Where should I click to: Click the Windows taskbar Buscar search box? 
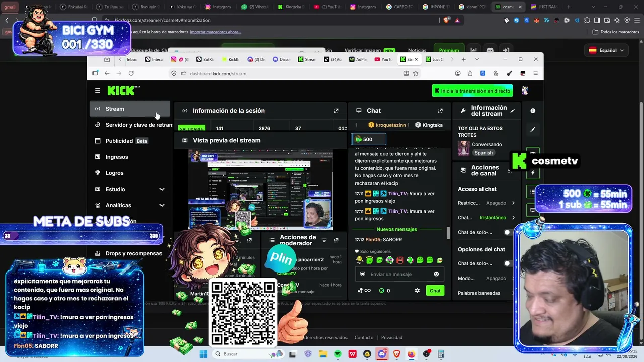coord(249,354)
